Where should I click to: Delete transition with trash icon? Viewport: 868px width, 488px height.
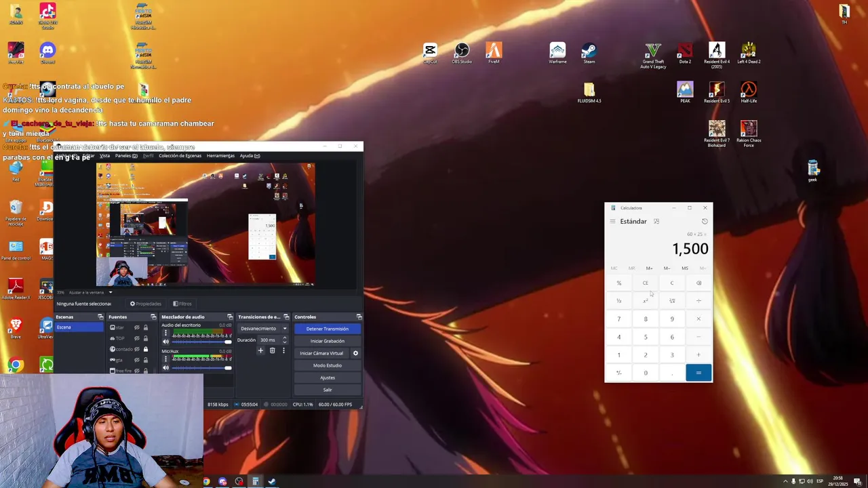click(x=272, y=350)
